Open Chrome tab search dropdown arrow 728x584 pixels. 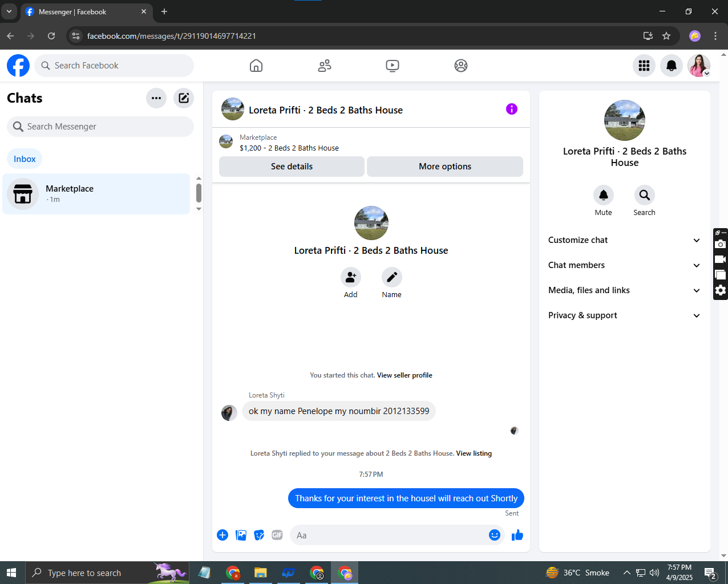click(x=9, y=11)
